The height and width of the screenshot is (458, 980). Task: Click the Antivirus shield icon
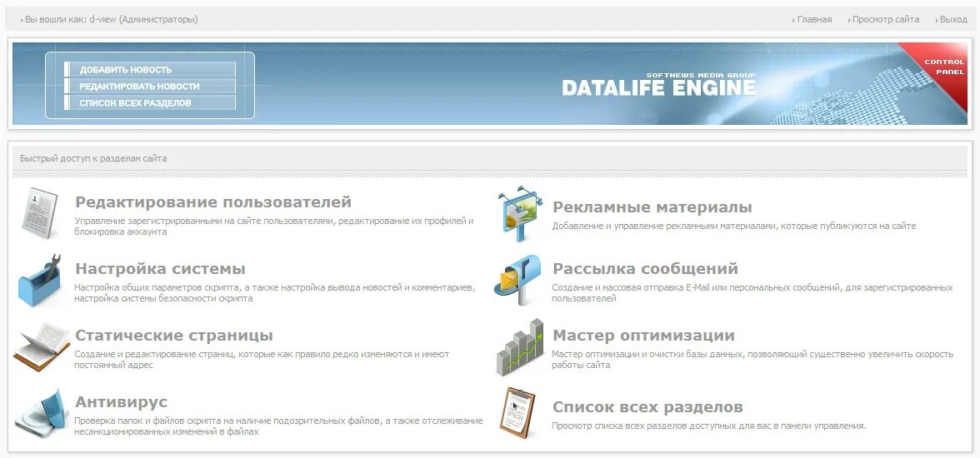click(x=41, y=414)
